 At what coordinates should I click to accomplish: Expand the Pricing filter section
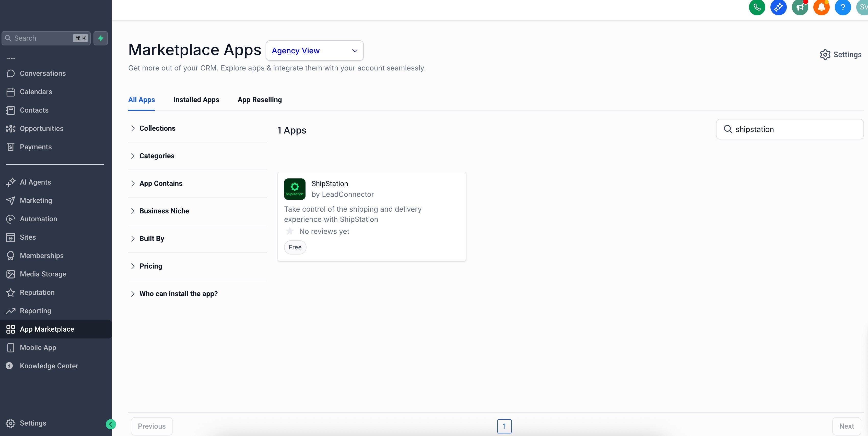point(151,266)
